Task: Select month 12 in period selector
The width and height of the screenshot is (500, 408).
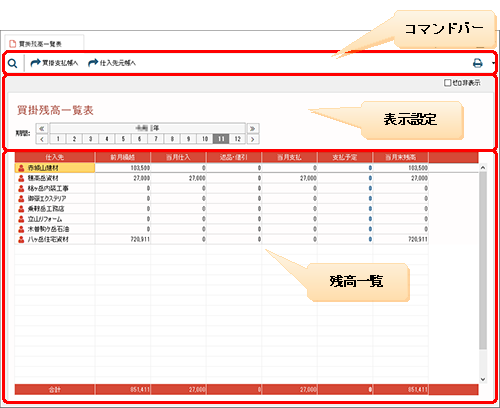Action: tap(237, 139)
